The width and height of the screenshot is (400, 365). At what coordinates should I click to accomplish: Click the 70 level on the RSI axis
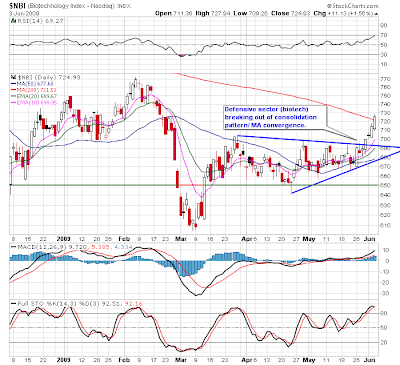384,35
